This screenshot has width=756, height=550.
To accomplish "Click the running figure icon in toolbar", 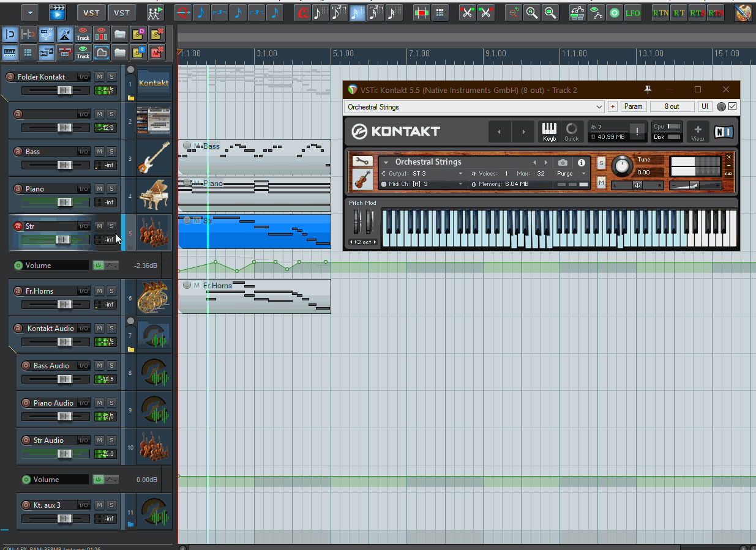I will (x=155, y=12).
